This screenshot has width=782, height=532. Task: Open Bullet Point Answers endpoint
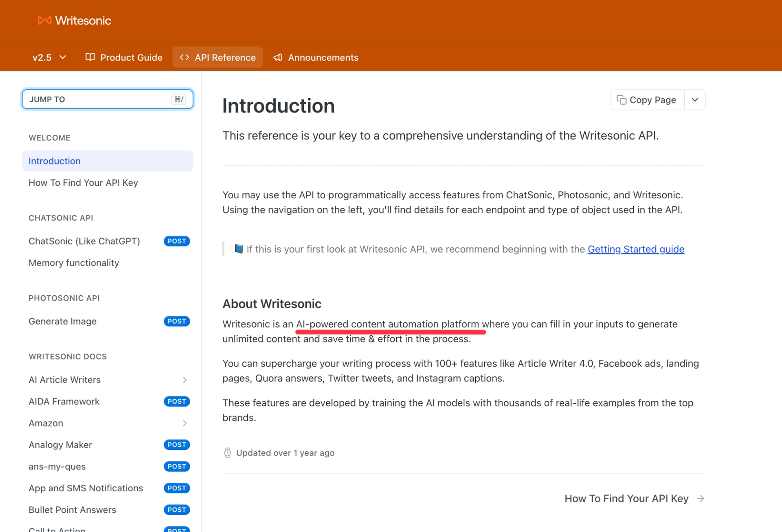108,510
